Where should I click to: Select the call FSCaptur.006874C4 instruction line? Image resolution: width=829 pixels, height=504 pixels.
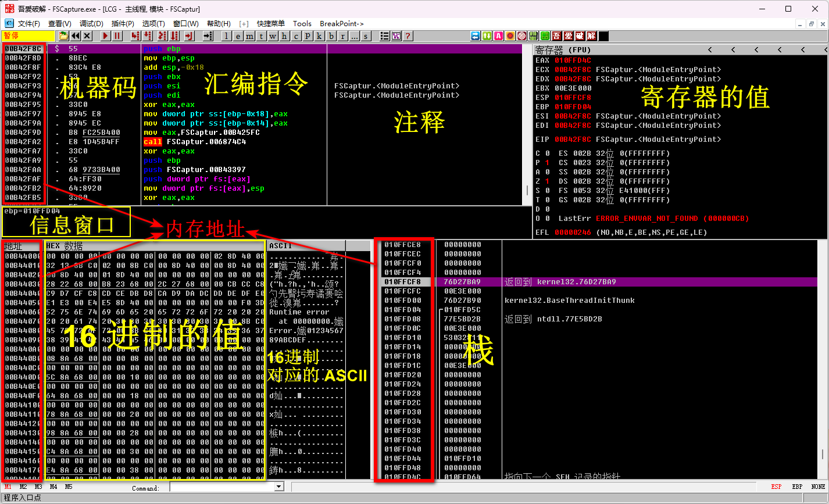(x=195, y=142)
